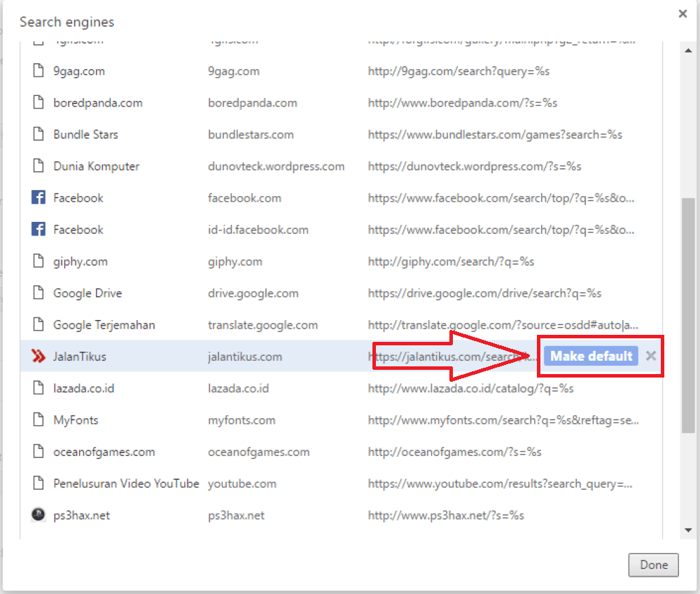Click Facebook logo in the facebook.com keyword row
The image size is (700, 594).
click(38, 198)
